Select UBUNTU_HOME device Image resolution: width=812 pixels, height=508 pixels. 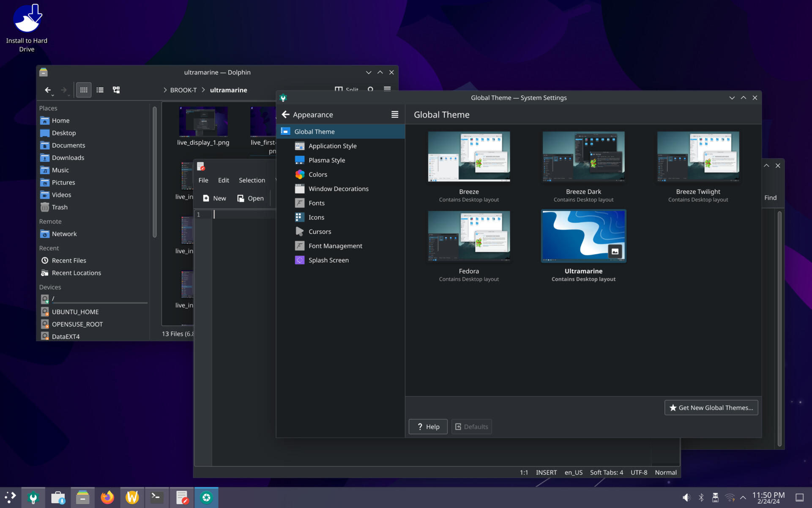tap(93, 312)
